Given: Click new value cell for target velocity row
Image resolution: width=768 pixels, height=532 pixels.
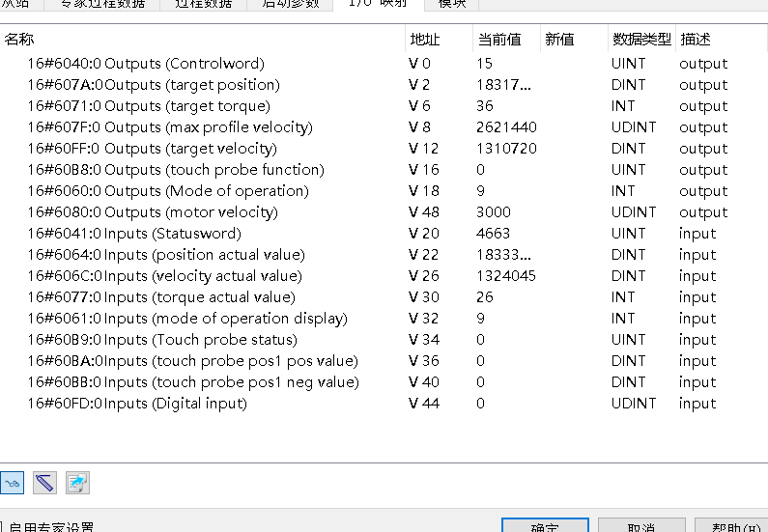Looking at the screenshot, I should pyautogui.click(x=574, y=149).
